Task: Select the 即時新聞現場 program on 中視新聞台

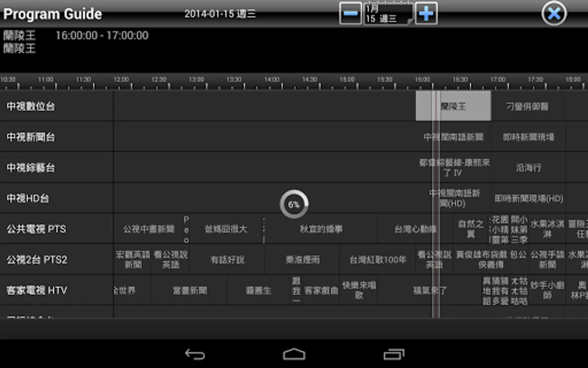Action: click(528, 137)
